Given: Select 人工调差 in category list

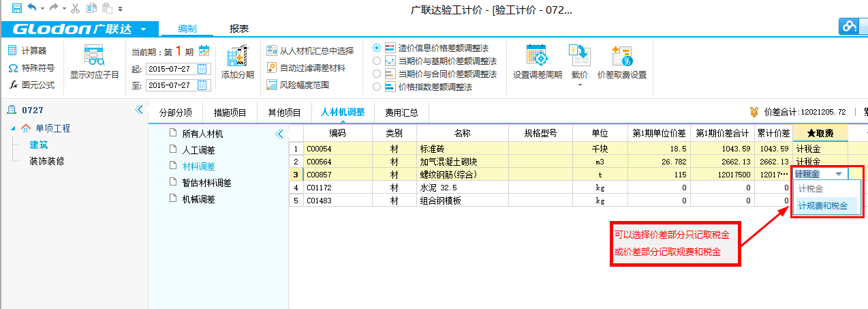Looking at the screenshot, I should tap(198, 150).
